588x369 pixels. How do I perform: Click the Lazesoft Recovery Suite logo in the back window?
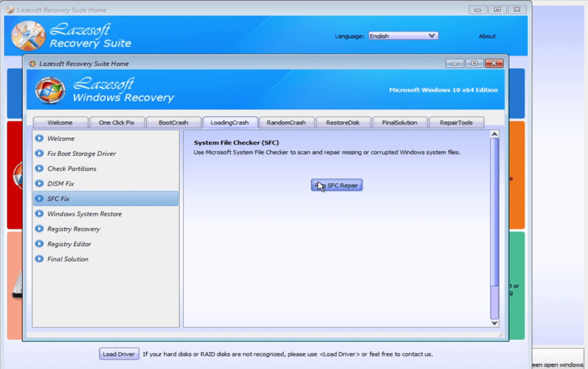point(28,36)
